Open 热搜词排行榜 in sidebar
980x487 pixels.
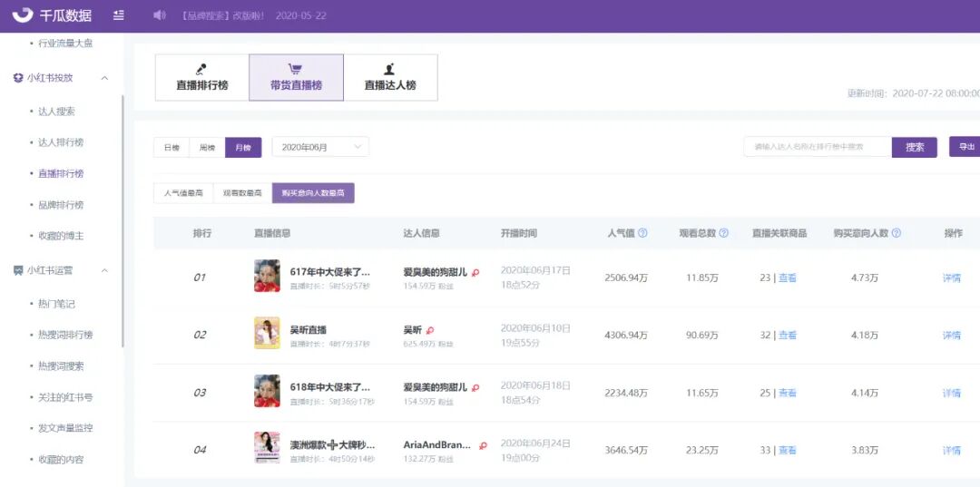point(65,335)
